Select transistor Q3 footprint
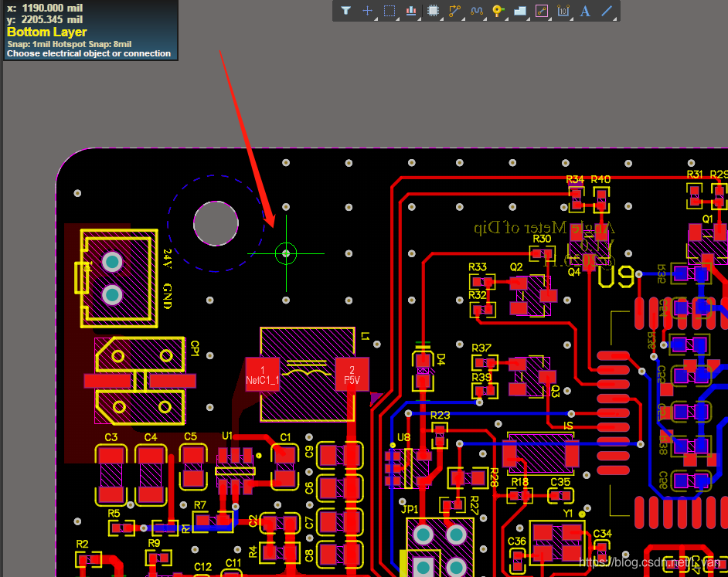Screen dimensions: 728x577 (532, 376)
